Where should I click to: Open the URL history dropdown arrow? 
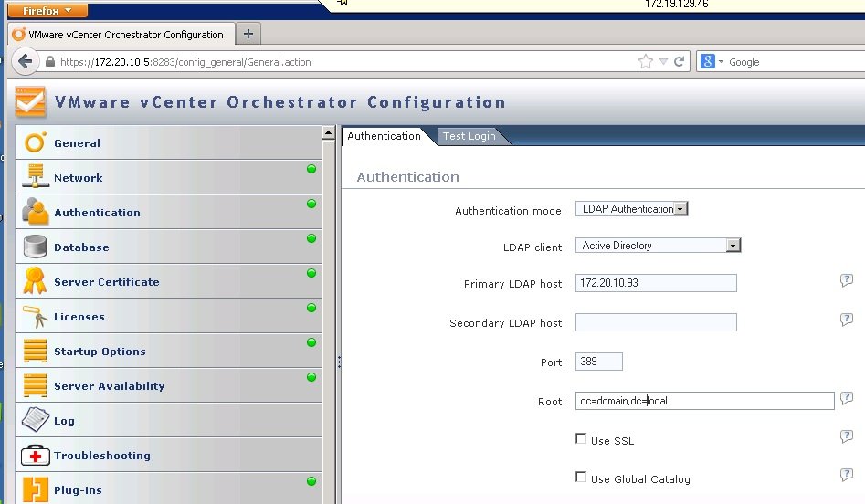click(x=663, y=62)
